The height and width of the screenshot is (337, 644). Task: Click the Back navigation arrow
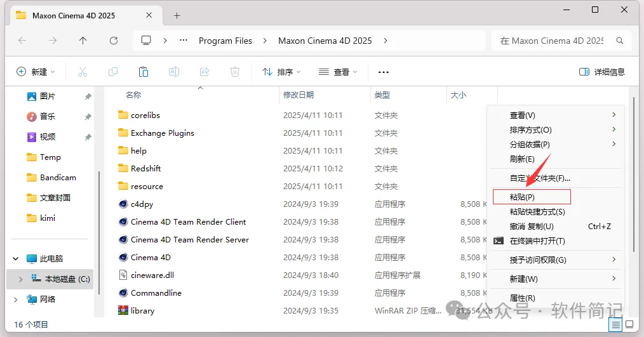22,40
